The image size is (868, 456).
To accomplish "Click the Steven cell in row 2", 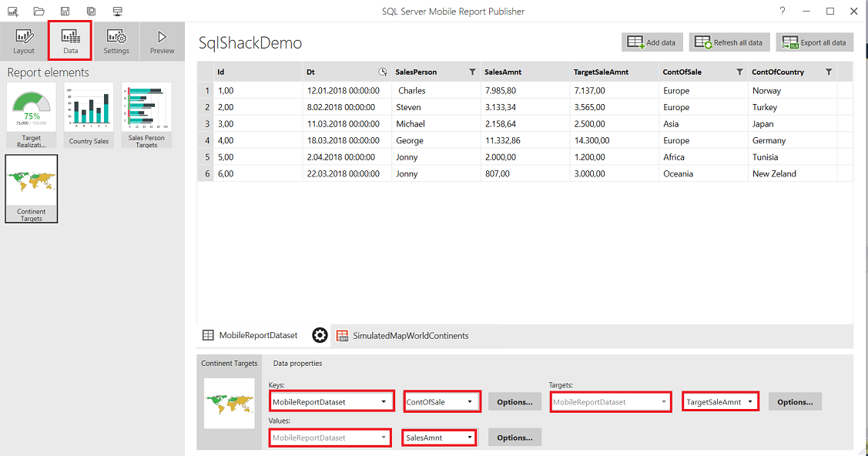I will (x=436, y=107).
